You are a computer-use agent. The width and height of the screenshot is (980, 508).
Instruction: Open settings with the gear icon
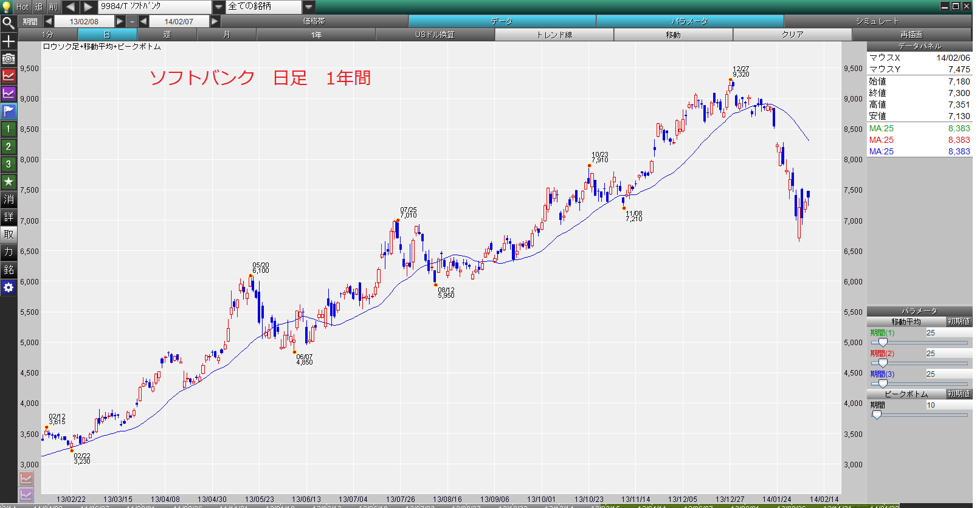pyautogui.click(x=9, y=287)
